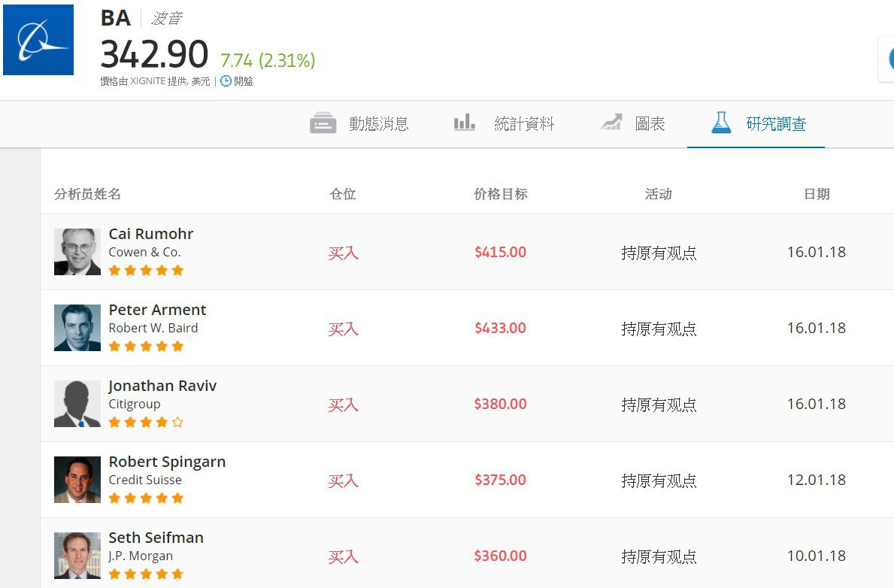Open analyst Cai Rumohr's profile
Image resolution: width=894 pixels, height=588 pixels.
(x=151, y=234)
